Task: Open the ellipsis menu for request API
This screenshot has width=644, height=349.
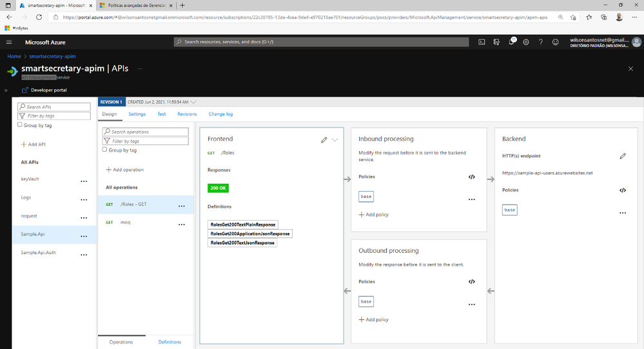Action: [84, 218]
